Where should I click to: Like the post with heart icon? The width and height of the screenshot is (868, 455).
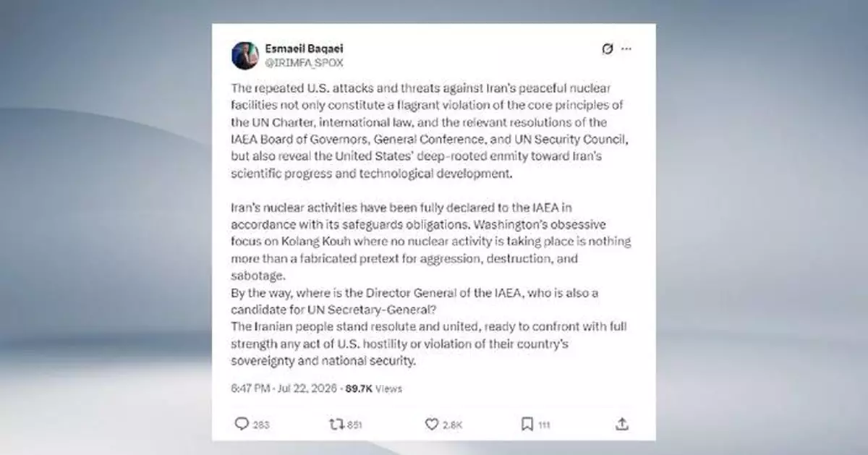tap(432, 425)
